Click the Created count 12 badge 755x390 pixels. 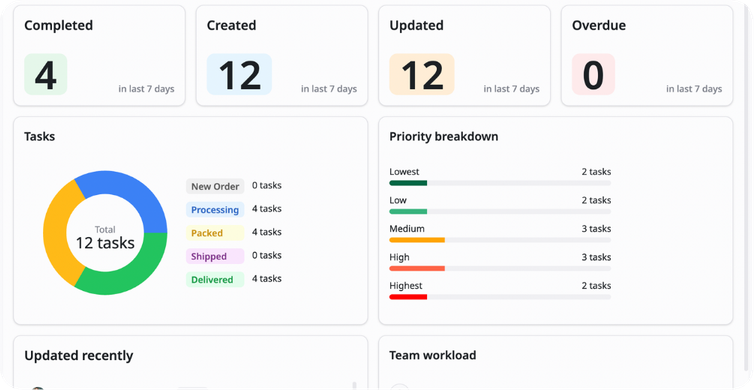tap(239, 74)
